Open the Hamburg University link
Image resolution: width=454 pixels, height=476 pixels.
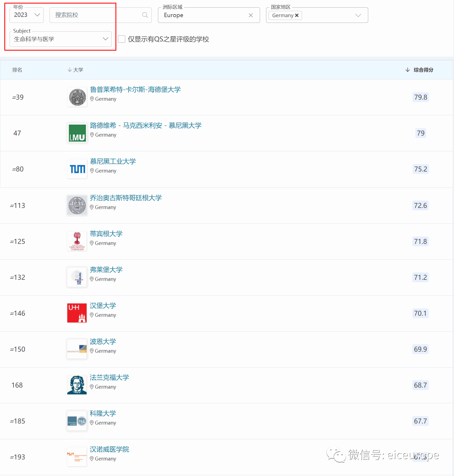point(103,306)
